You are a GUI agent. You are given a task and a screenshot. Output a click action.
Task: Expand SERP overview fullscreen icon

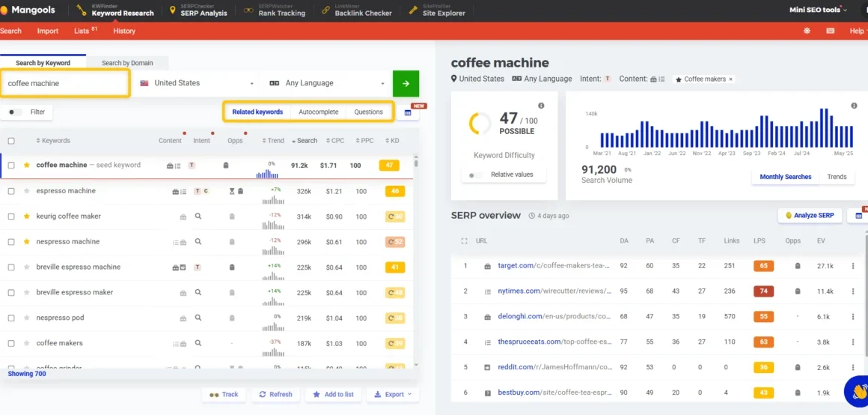[x=464, y=241]
